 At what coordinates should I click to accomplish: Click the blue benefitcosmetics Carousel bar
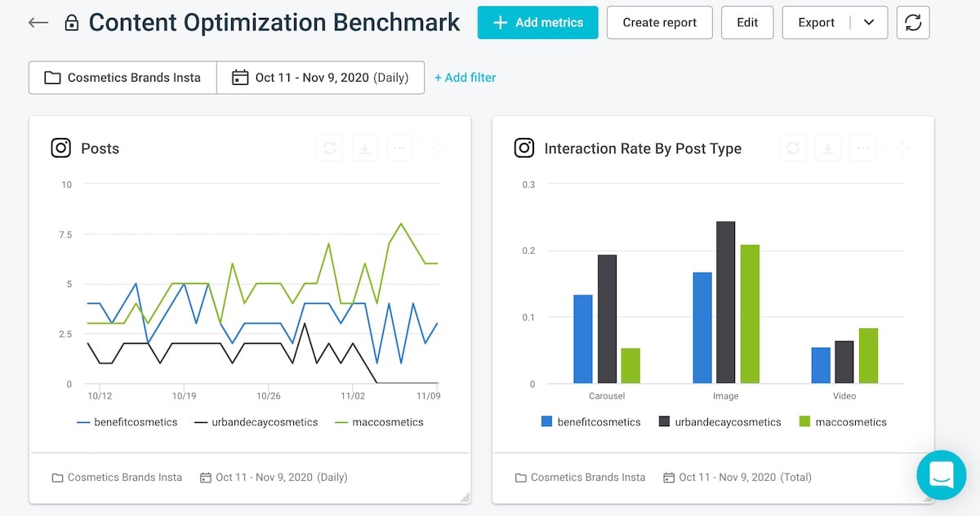tap(583, 339)
